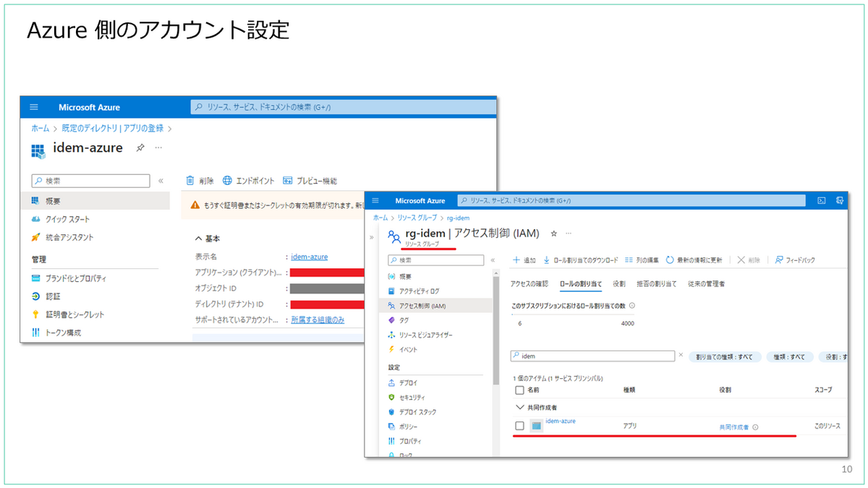Switch to アクセスの確認 tab
The height and width of the screenshot is (488, 868).
click(x=529, y=283)
